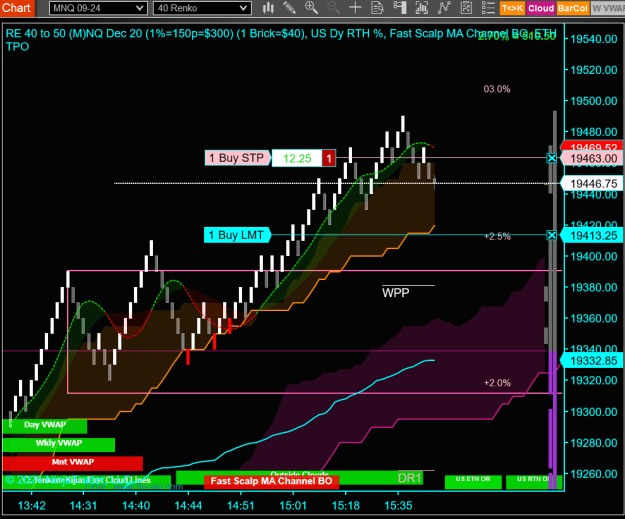625x519 pixels.
Task: Toggle the W VWAP gray button
Action: (608, 8)
